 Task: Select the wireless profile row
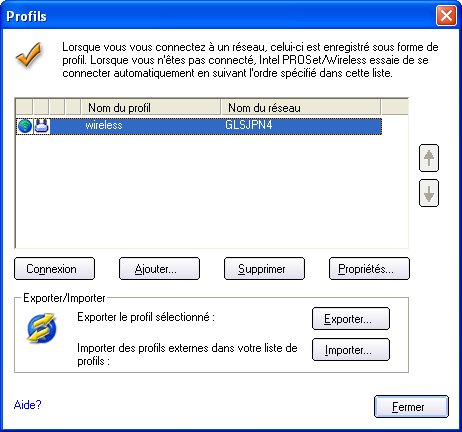[x=199, y=126]
